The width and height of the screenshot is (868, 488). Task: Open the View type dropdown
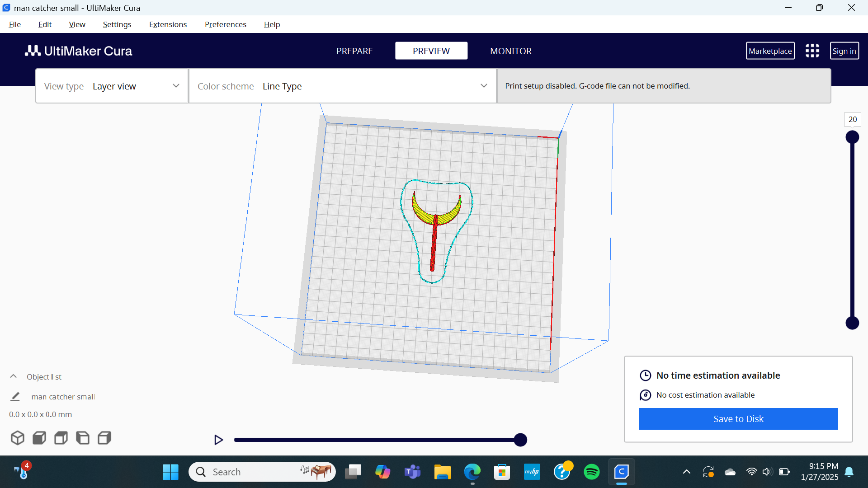click(x=112, y=86)
